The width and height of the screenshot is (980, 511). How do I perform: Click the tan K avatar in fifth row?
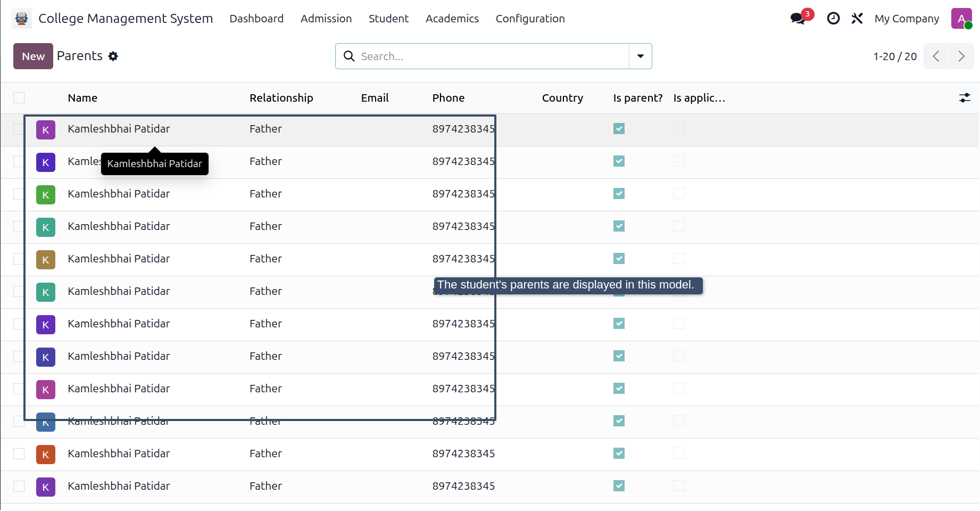click(46, 260)
